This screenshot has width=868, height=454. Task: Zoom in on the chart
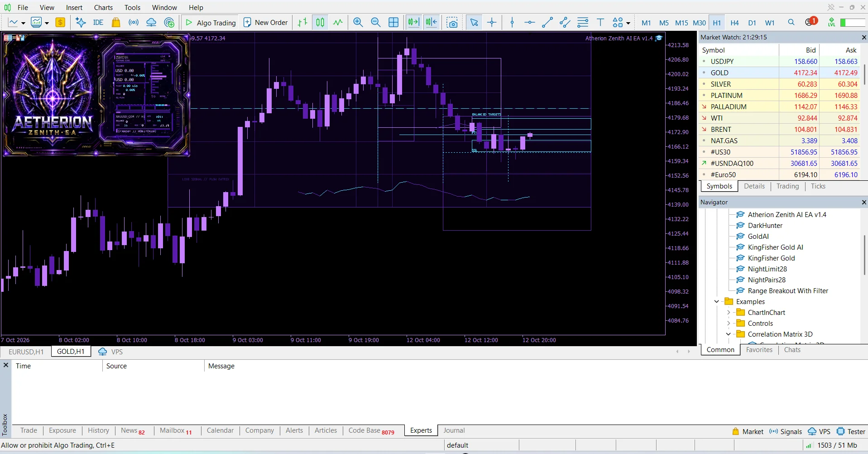(358, 22)
